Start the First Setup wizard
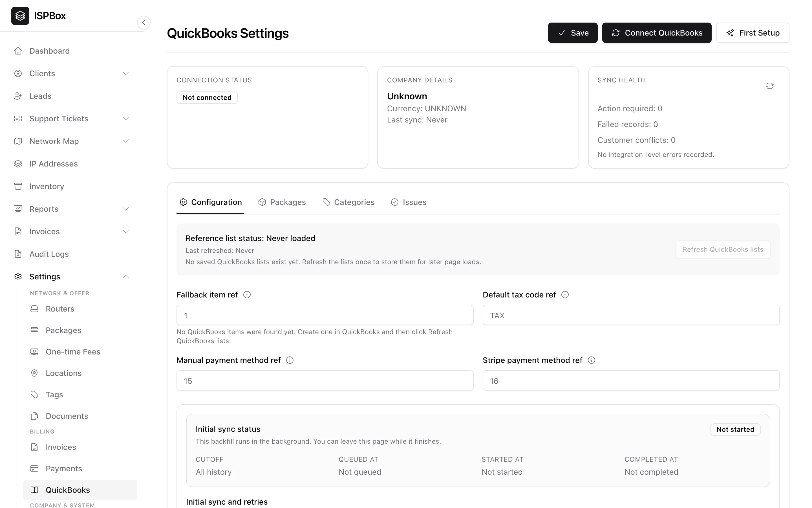This screenshot has width=812, height=508. coord(753,32)
